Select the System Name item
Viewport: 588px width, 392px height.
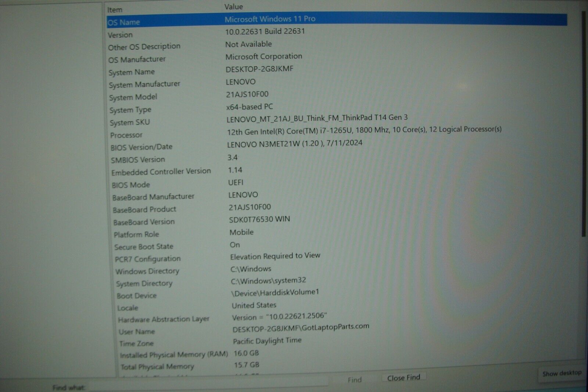pos(132,72)
